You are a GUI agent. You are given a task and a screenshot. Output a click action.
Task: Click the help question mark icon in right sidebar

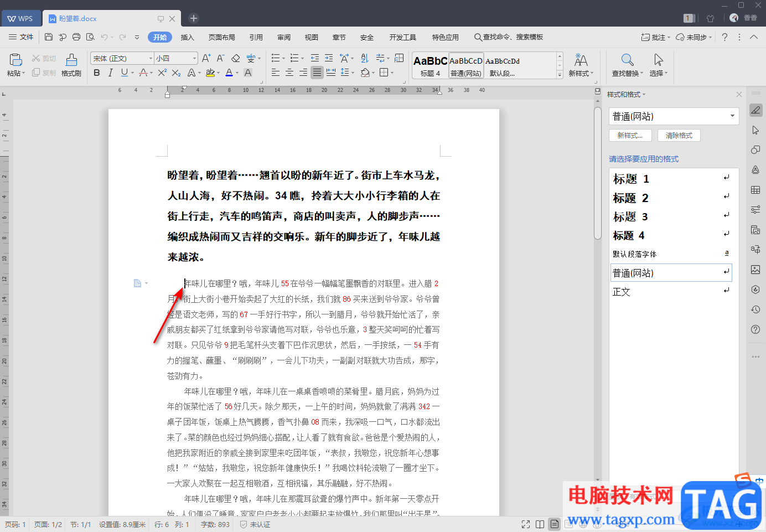pos(755,329)
